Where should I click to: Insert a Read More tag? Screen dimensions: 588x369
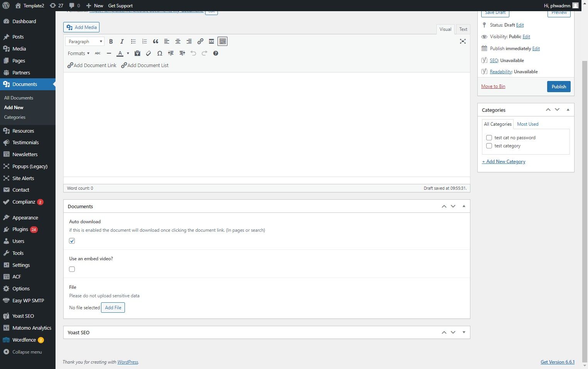(211, 41)
